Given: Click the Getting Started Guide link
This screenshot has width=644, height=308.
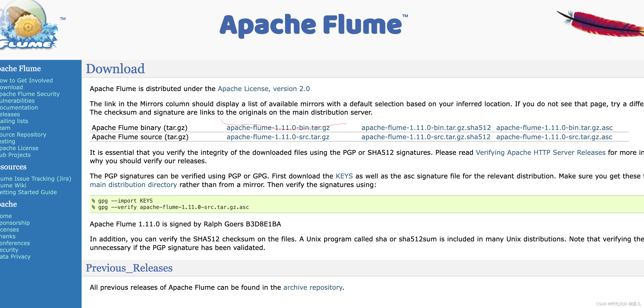Looking at the screenshot, I should pos(26,192).
